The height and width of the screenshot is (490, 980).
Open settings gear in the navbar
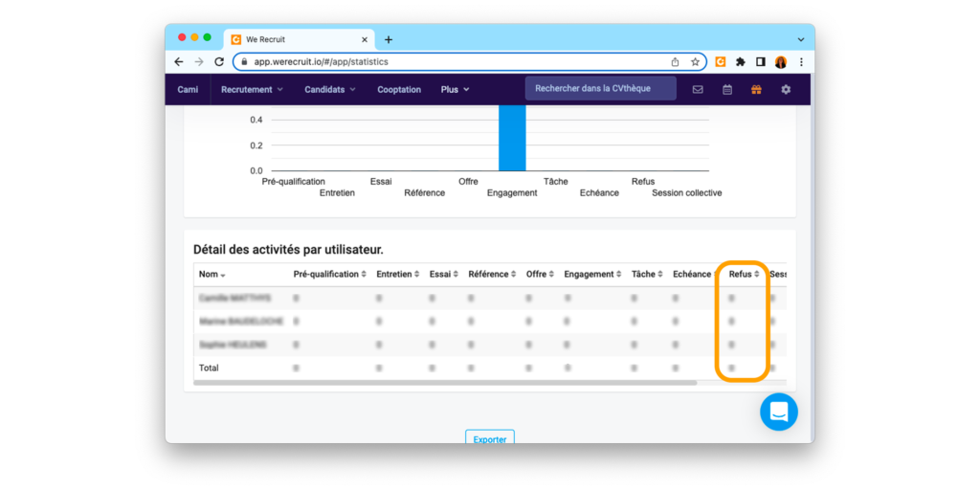(x=786, y=89)
